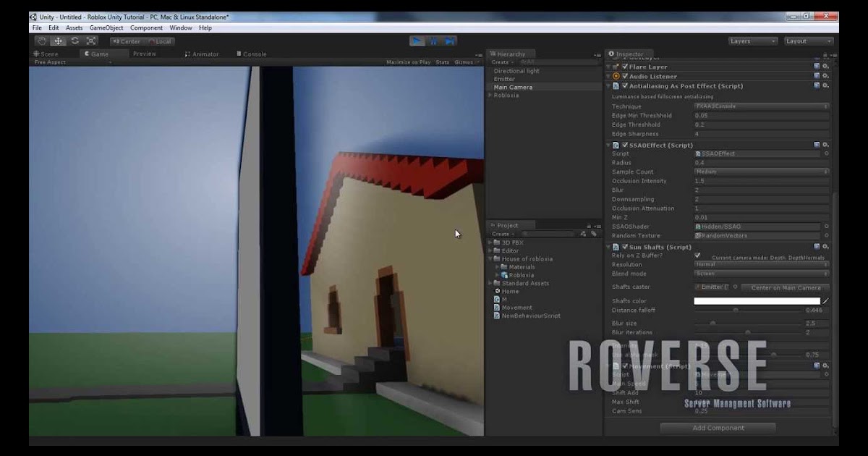The image size is (868, 456).
Task: Uncheck Rely on Z Buffer
Action: click(x=697, y=256)
